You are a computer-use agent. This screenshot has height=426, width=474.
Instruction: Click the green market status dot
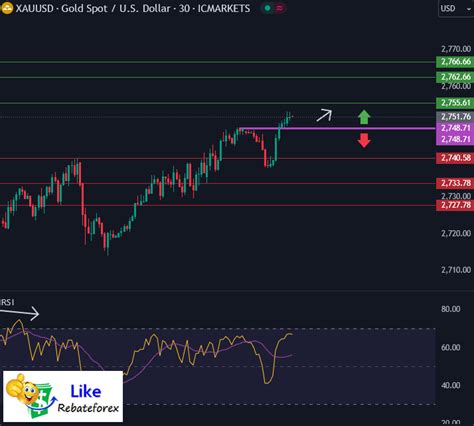[x=267, y=8]
